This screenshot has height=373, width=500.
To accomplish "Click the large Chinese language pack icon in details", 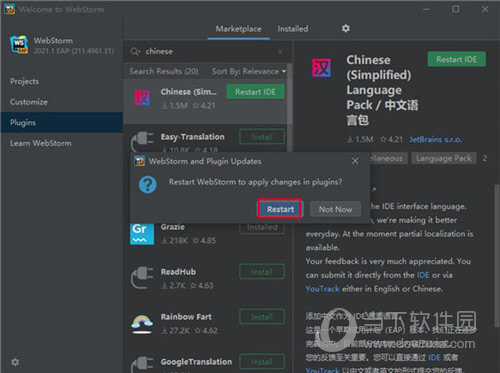I will pyautogui.click(x=321, y=68).
